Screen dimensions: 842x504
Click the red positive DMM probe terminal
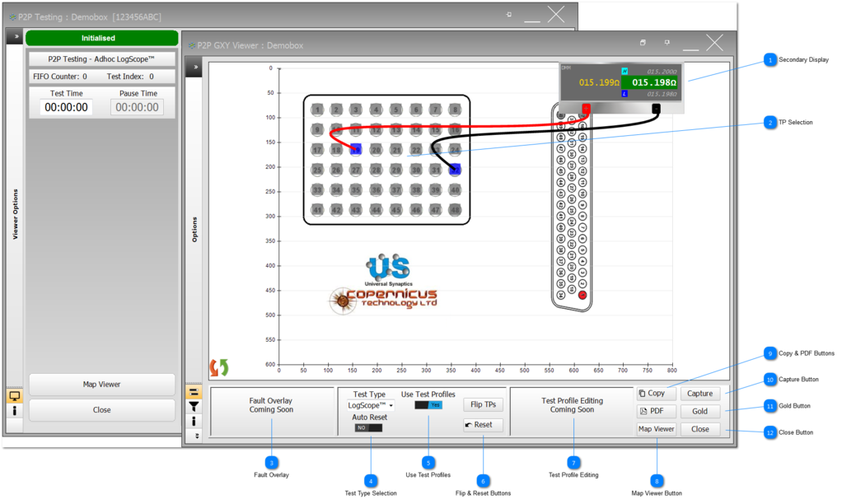[587, 109]
